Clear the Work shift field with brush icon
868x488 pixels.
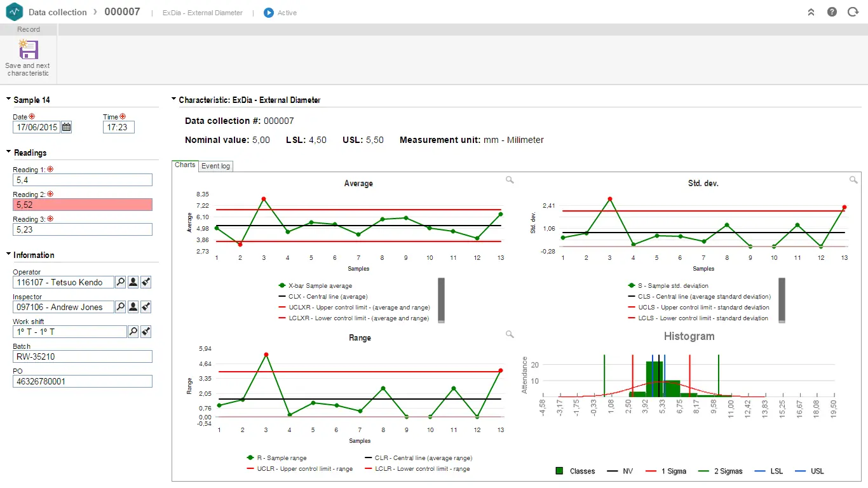pyautogui.click(x=146, y=332)
